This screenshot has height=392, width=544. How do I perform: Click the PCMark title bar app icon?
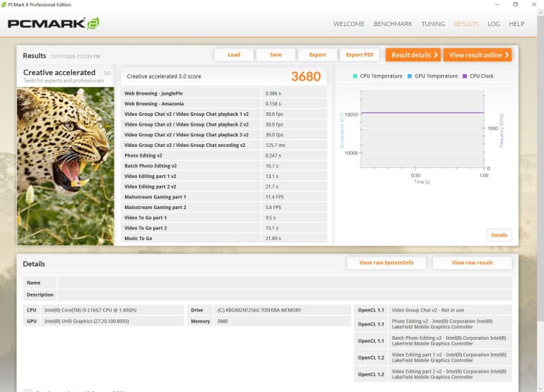(x=4, y=4)
